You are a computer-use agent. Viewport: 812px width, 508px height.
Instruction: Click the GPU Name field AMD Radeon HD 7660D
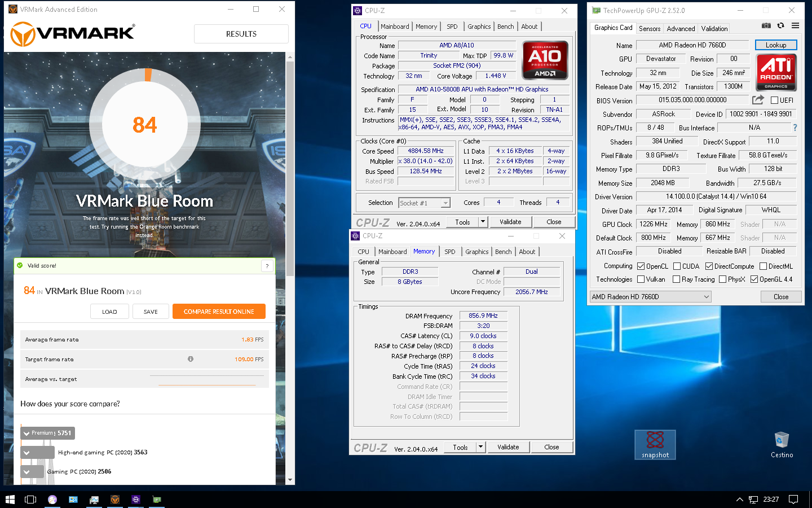click(x=692, y=45)
